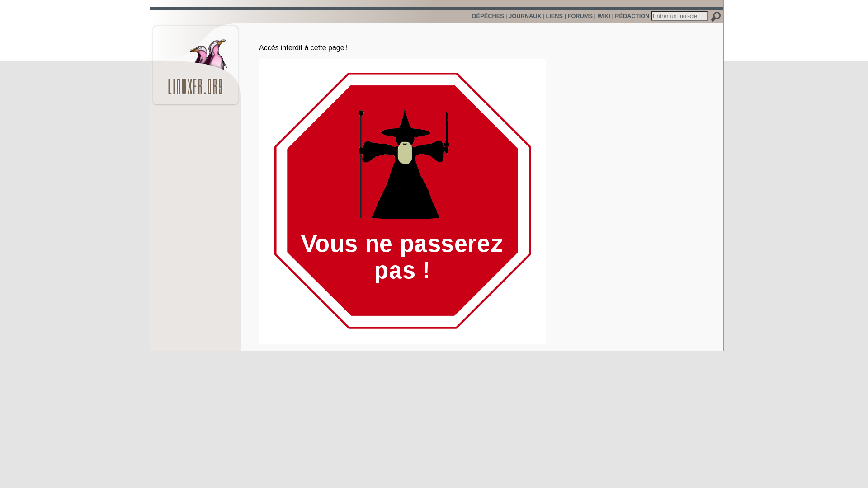The image size is (868, 488).
Task: Open the DÉPÊCHES menu link
Action: (x=488, y=16)
